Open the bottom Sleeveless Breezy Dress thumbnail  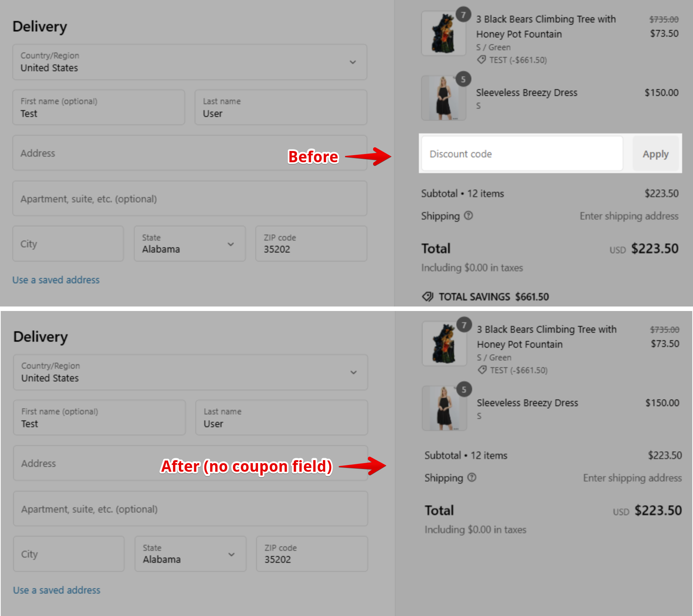point(444,408)
